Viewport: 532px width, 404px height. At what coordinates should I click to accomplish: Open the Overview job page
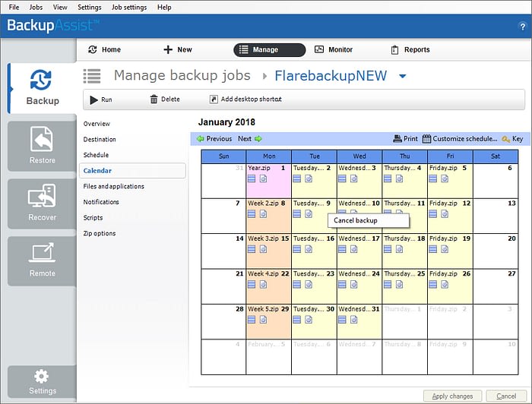point(97,124)
